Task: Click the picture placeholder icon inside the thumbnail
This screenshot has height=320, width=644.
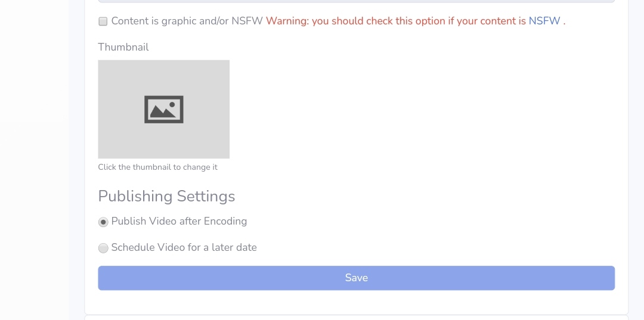Action: 164,109
